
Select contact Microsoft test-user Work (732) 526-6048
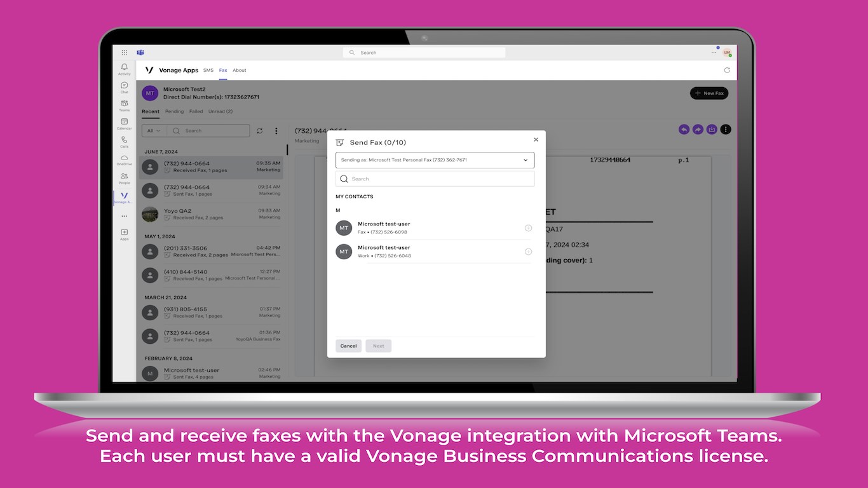point(434,252)
